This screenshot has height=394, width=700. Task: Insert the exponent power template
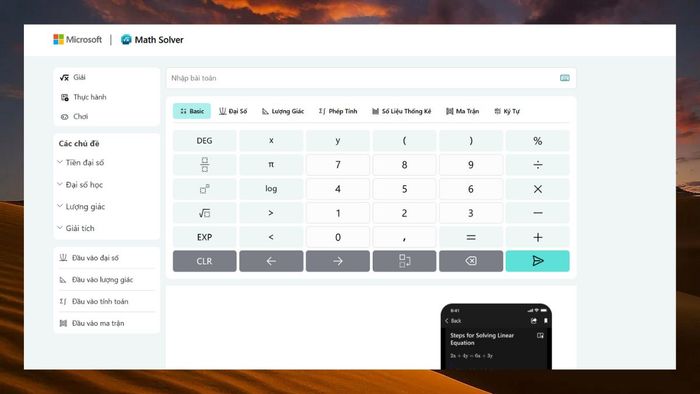click(x=204, y=189)
